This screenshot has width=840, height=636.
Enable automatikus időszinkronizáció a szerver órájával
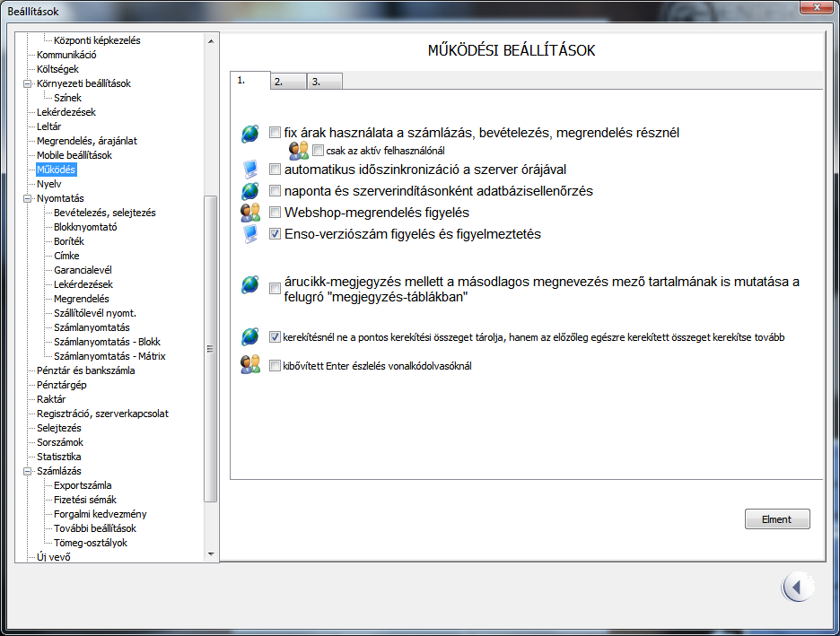[275, 170]
